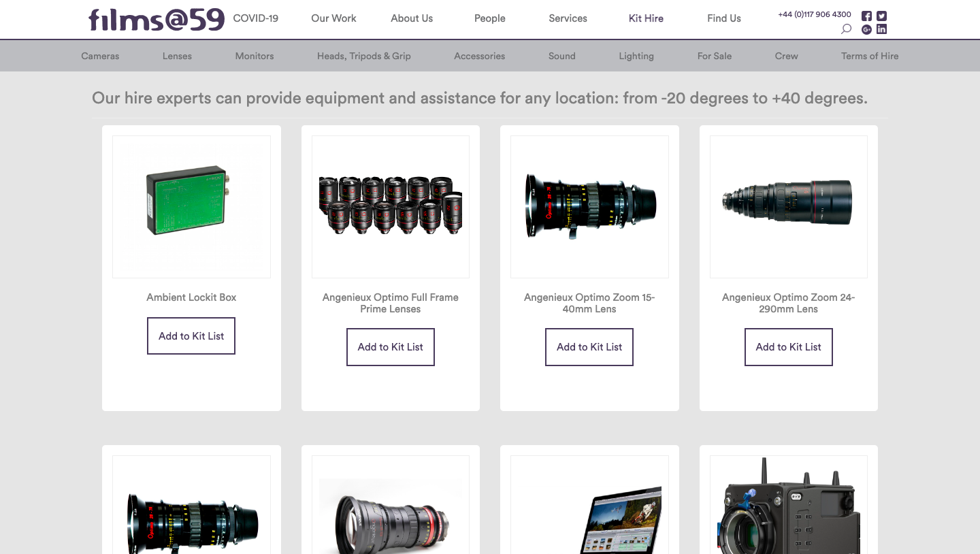The width and height of the screenshot is (980, 554).
Task: Open the Google Plus social icon
Action: [x=866, y=29]
